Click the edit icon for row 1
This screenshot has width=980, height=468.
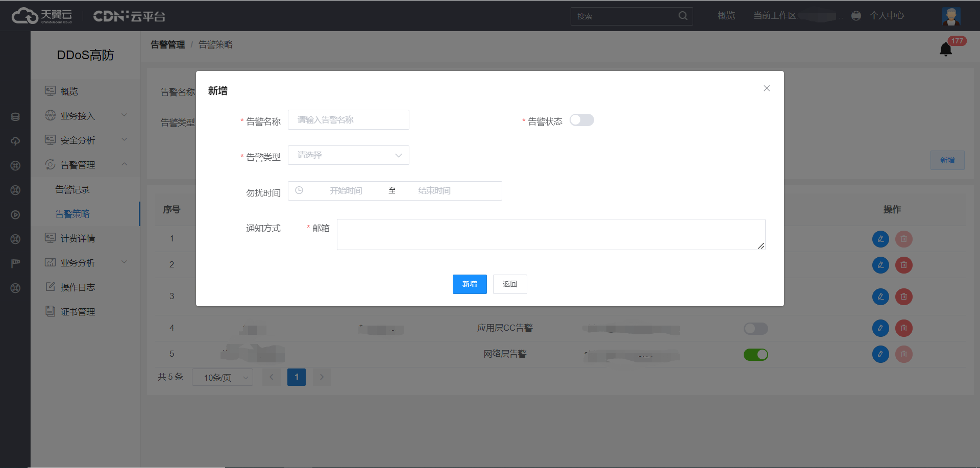tap(880, 239)
